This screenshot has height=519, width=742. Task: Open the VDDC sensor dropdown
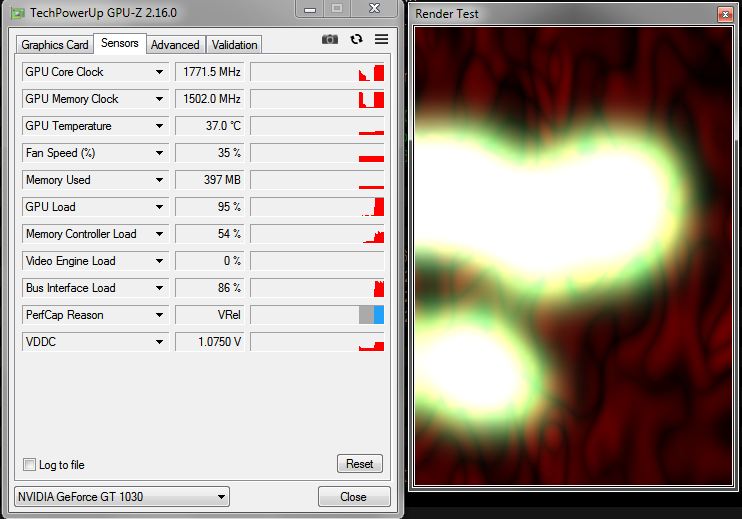(159, 342)
